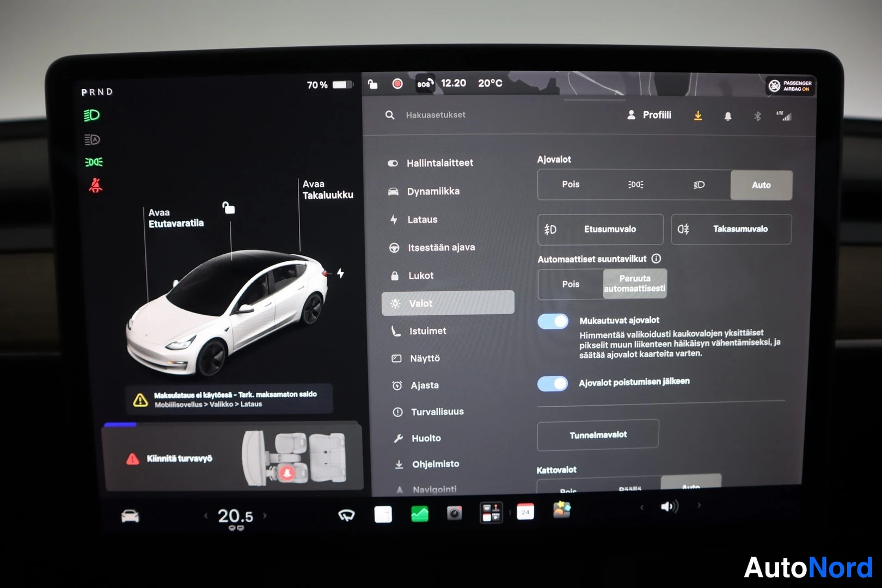
Task: Click the Hakuasetukset search field
Action: click(x=436, y=115)
